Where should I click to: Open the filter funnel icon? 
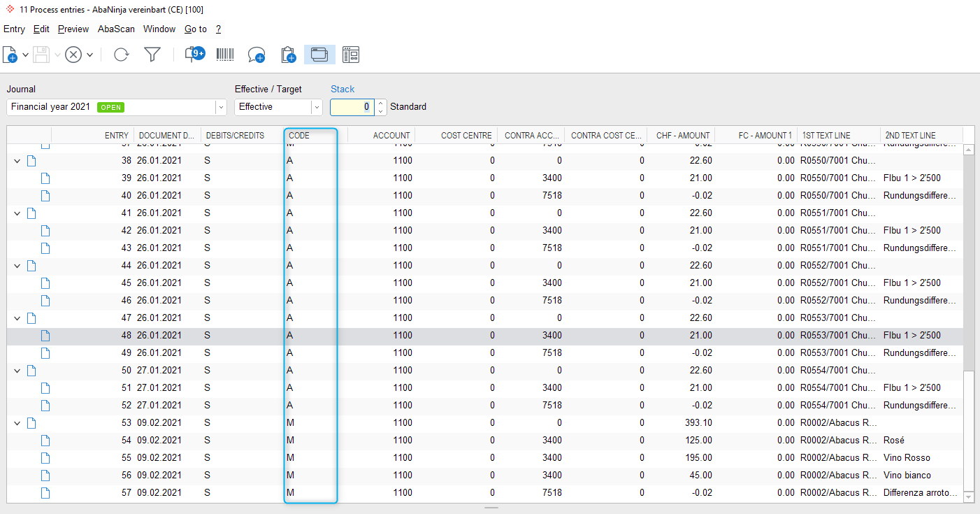(152, 55)
